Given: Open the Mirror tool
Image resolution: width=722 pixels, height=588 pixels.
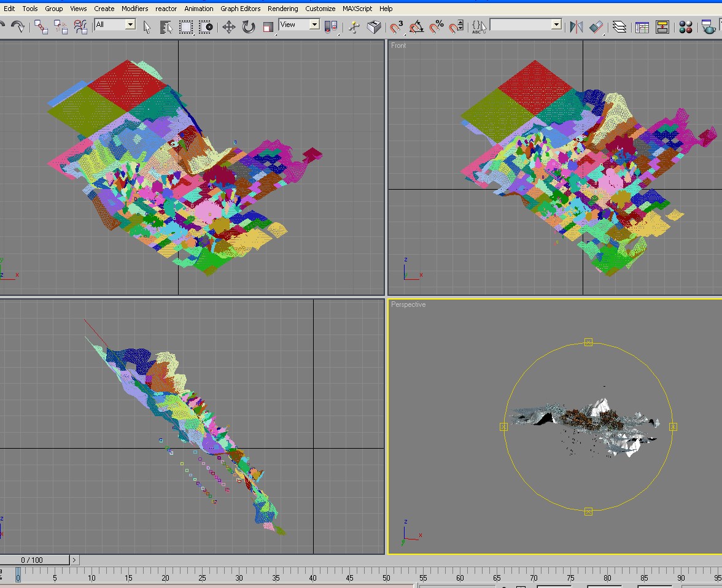Looking at the screenshot, I should [576, 26].
